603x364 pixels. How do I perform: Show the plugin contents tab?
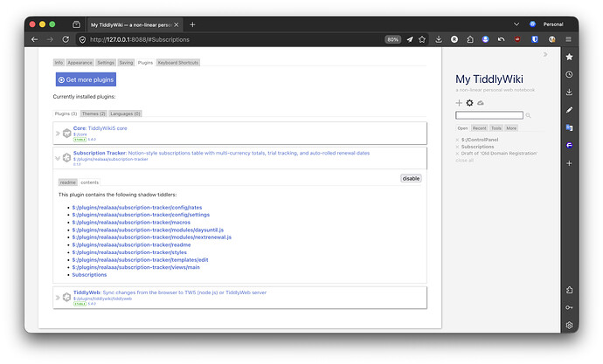pos(90,182)
